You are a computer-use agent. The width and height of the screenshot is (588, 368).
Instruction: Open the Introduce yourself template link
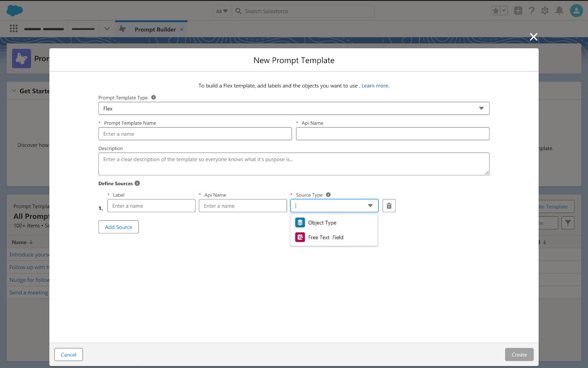click(x=29, y=254)
